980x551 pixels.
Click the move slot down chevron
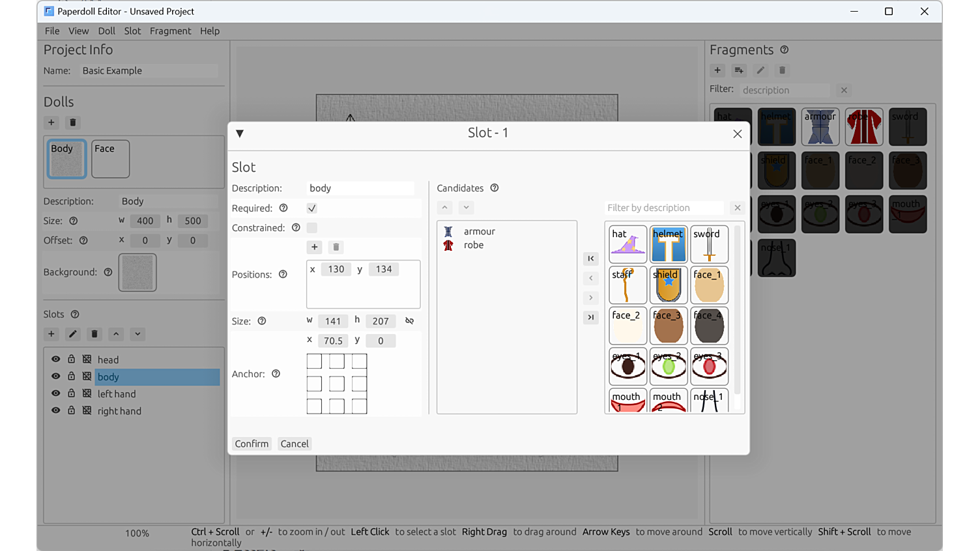[x=137, y=334]
